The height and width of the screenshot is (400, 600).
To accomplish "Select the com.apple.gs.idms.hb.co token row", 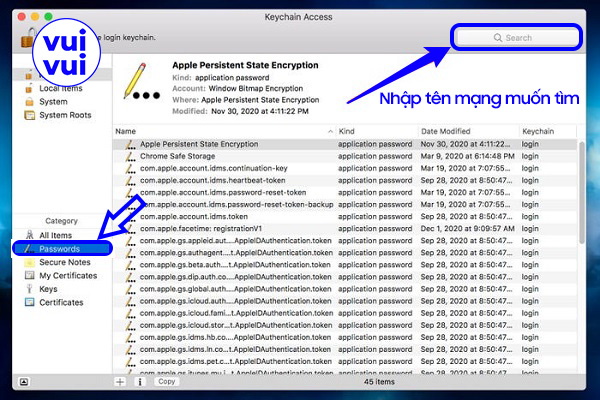I will [345, 337].
